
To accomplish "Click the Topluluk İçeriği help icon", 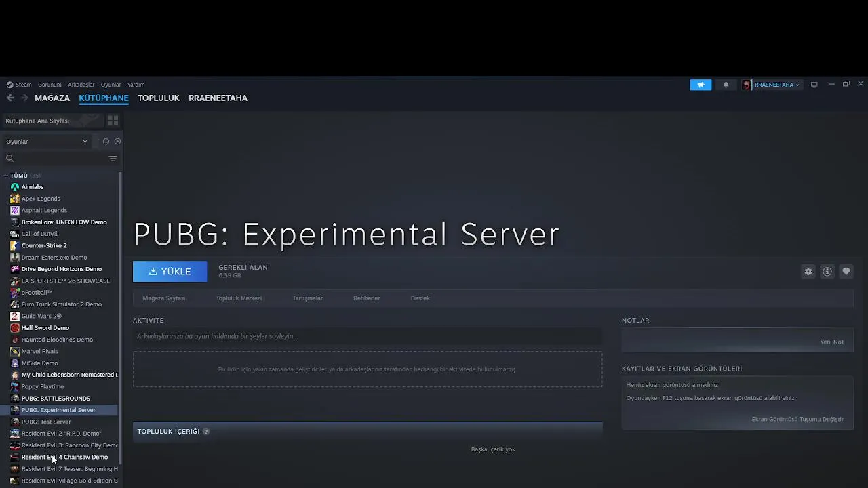I will click(206, 432).
